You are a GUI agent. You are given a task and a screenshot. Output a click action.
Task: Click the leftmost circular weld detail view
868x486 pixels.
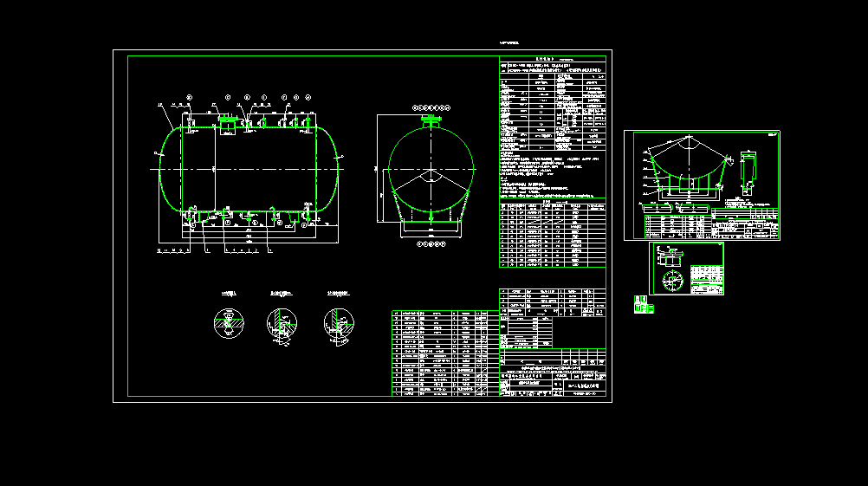pyautogui.click(x=229, y=323)
